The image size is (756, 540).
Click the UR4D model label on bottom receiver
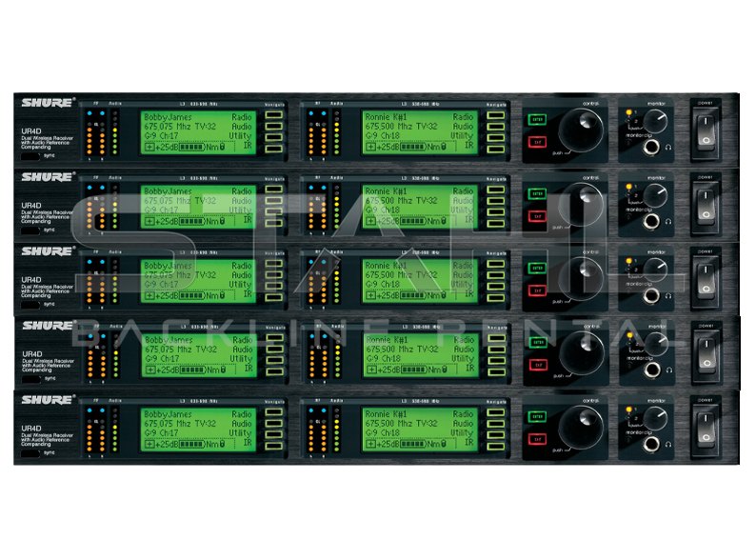[x=31, y=429]
